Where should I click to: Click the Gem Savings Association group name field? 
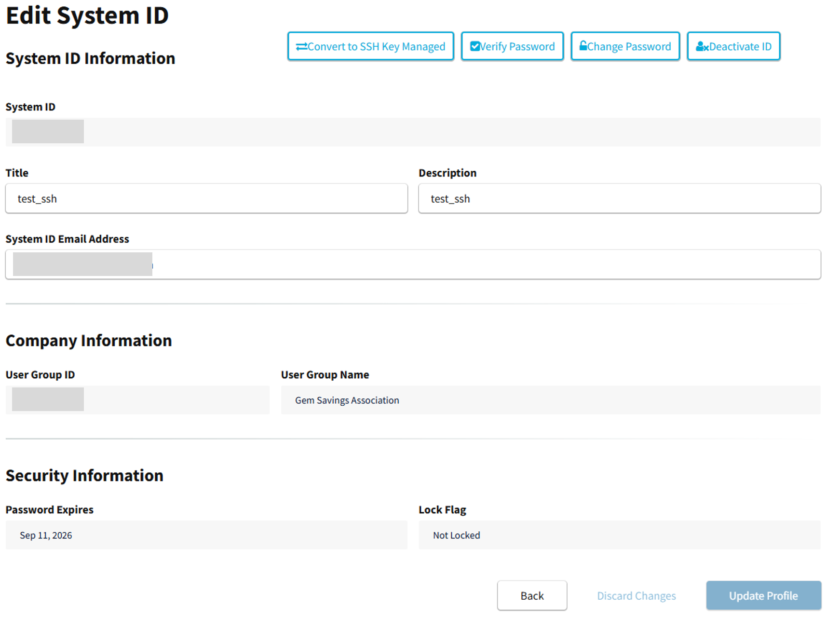[550, 400]
